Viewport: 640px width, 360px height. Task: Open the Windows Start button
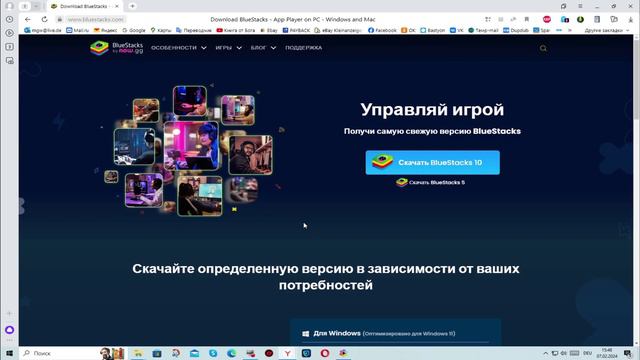[x=9, y=353]
